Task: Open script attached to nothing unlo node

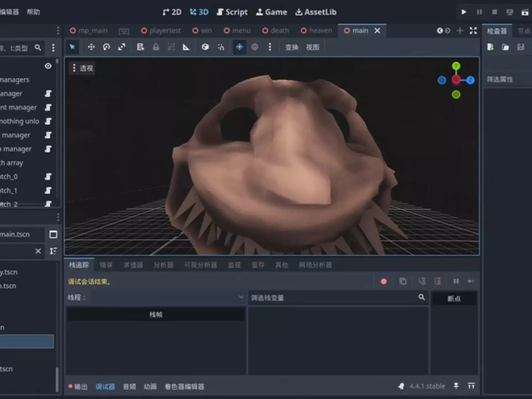Action: pyautogui.click(x=48, y=121)
